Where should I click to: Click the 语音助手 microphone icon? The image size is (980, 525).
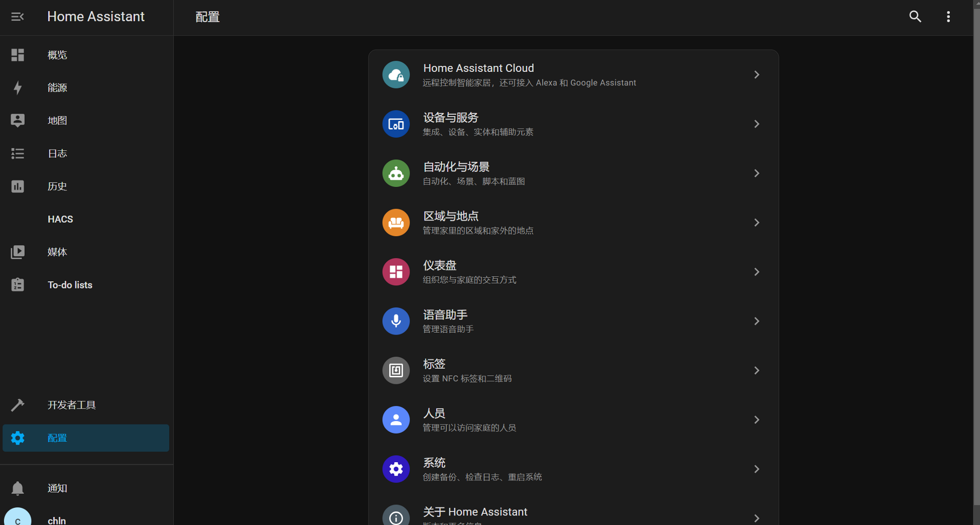click(396, 321)
